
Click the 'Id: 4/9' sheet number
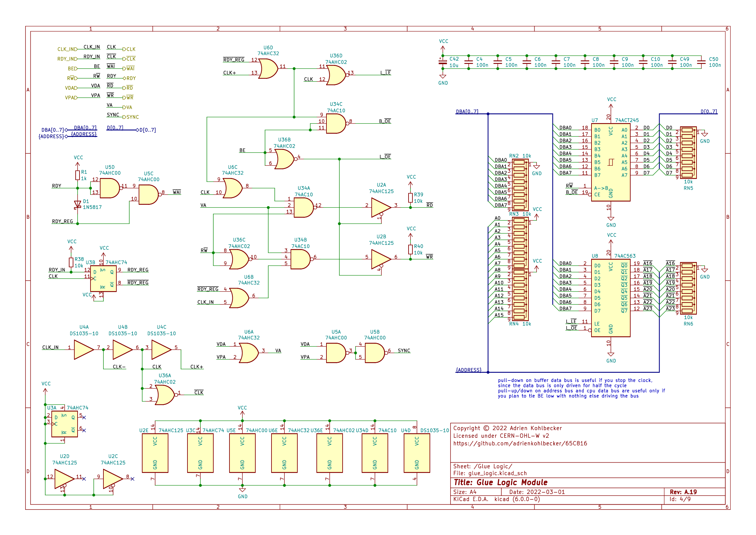680,499
